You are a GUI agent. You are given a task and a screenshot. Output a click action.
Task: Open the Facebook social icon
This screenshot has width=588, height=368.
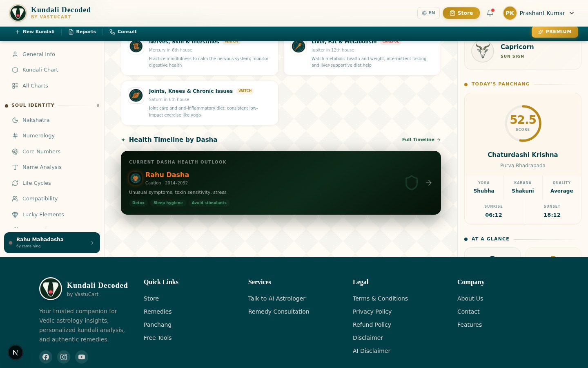pyautogui.click(x=46, y=357)
